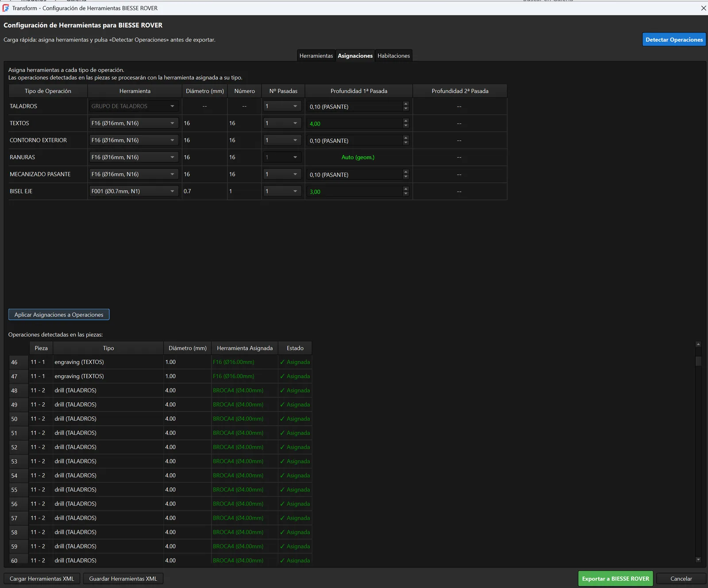
Task: Close the tool configuration dialog
Action: pyautogui.click(x=703, y=8)
